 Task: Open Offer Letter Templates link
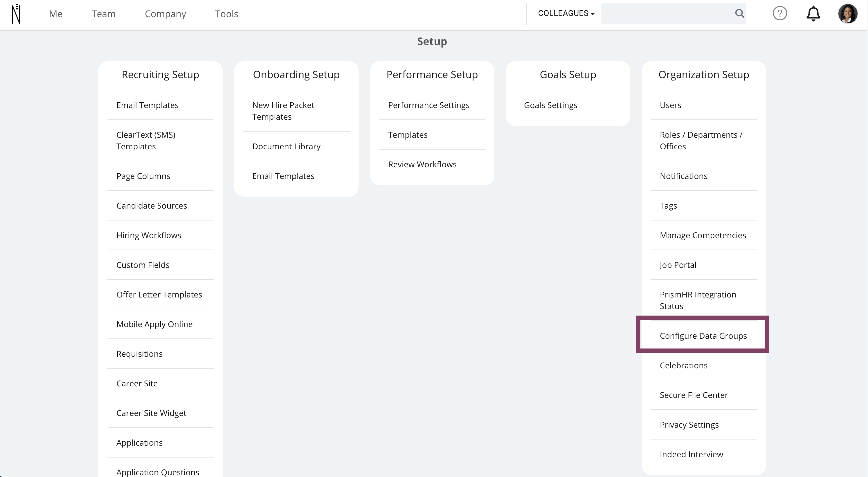pos(159,295)
